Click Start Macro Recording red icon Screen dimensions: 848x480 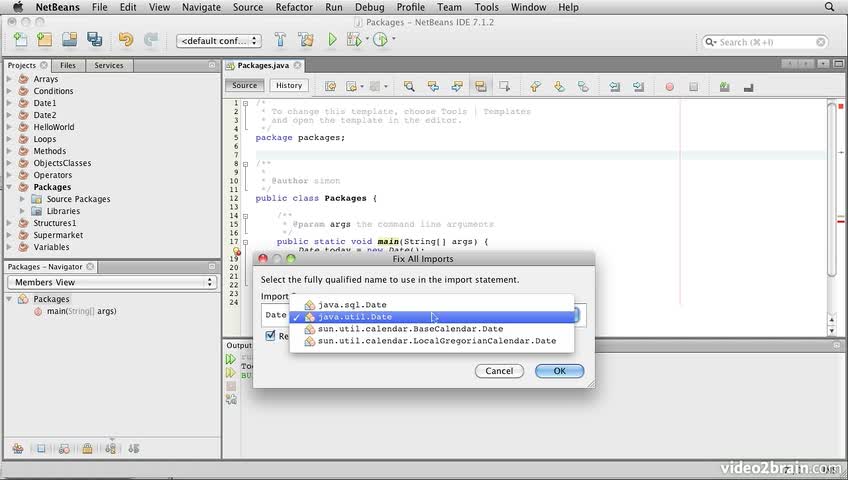[670, 86]
